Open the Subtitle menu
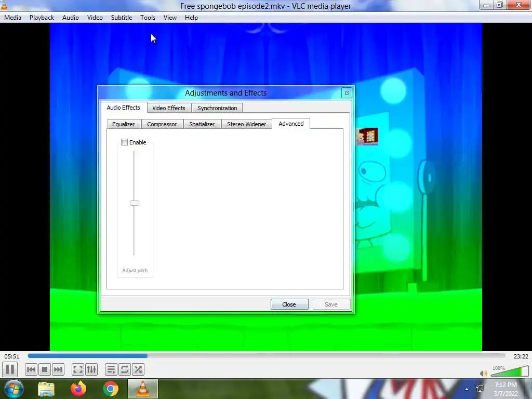Image resolution: width=532 pixels, height=399 pixels. point(122,18)
